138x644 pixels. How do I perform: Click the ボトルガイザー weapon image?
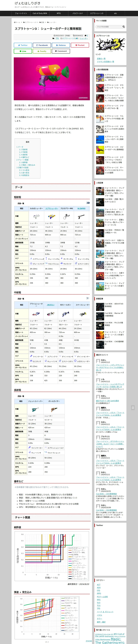54,409
